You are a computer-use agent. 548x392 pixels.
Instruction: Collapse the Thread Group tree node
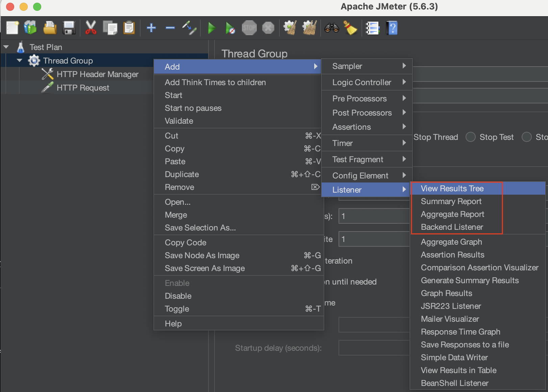(x=20, y=60)
